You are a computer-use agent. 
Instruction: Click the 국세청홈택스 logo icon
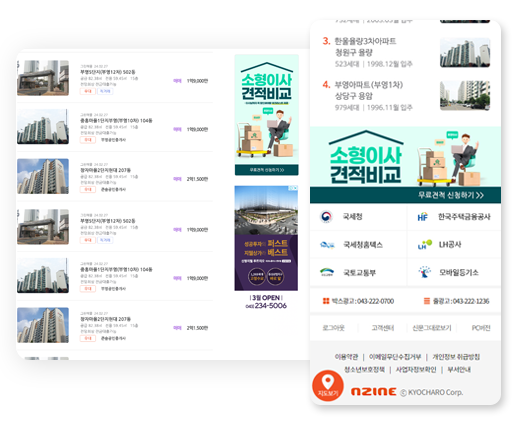click(x=327, y=245)
